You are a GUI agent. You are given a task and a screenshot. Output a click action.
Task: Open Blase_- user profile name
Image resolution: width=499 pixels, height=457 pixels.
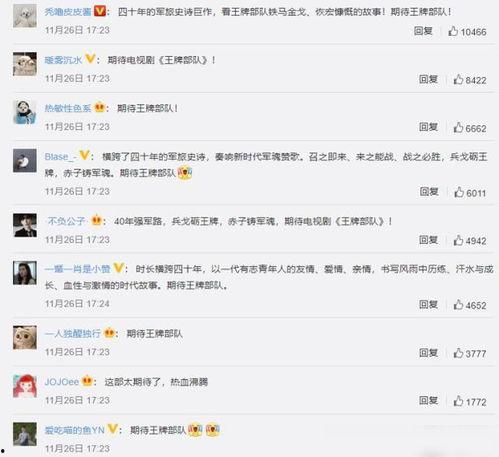[61, 157]
